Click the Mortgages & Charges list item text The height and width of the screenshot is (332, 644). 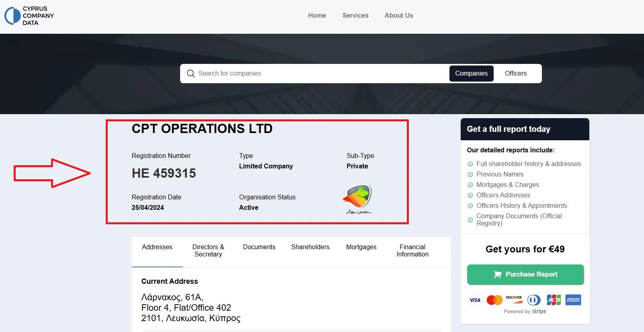(508, 185)
